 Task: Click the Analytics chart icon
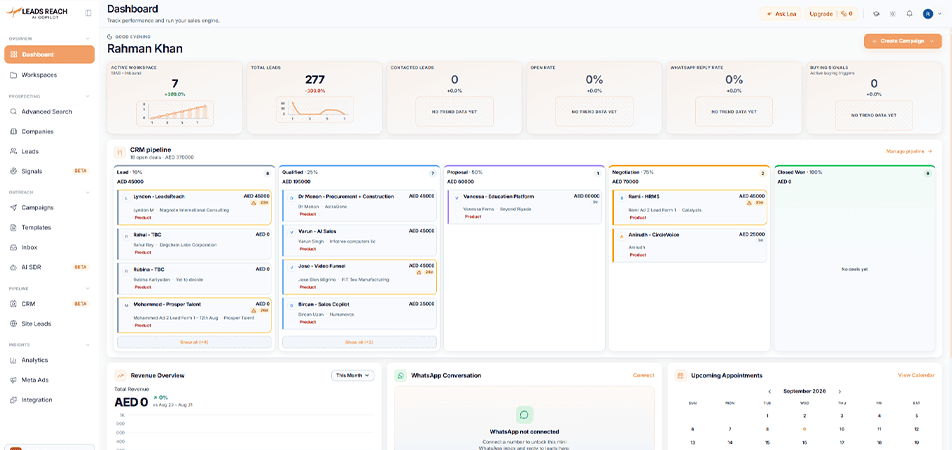point(14,360)
